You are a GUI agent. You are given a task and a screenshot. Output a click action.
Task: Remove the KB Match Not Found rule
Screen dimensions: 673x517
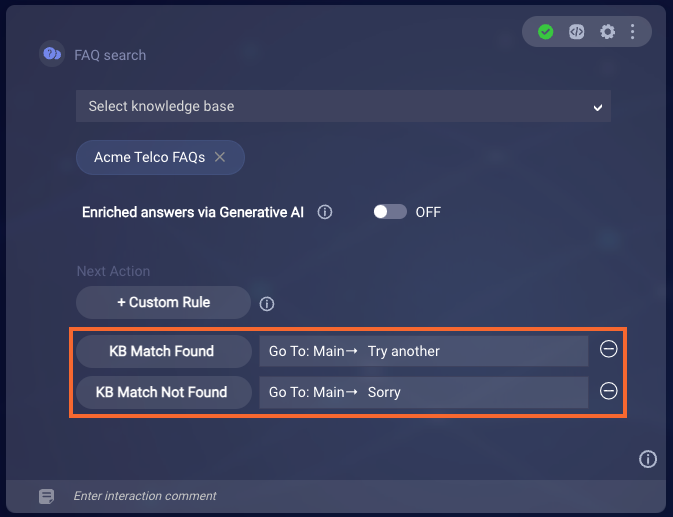tap(608, 390)
